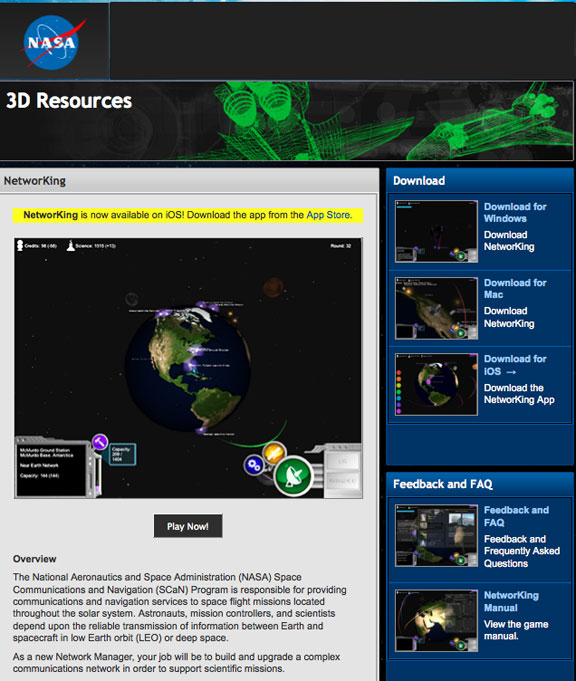Screen dimensions: 576x681
Task: Click 'View the game manual.' text
Action: [516, 630]
